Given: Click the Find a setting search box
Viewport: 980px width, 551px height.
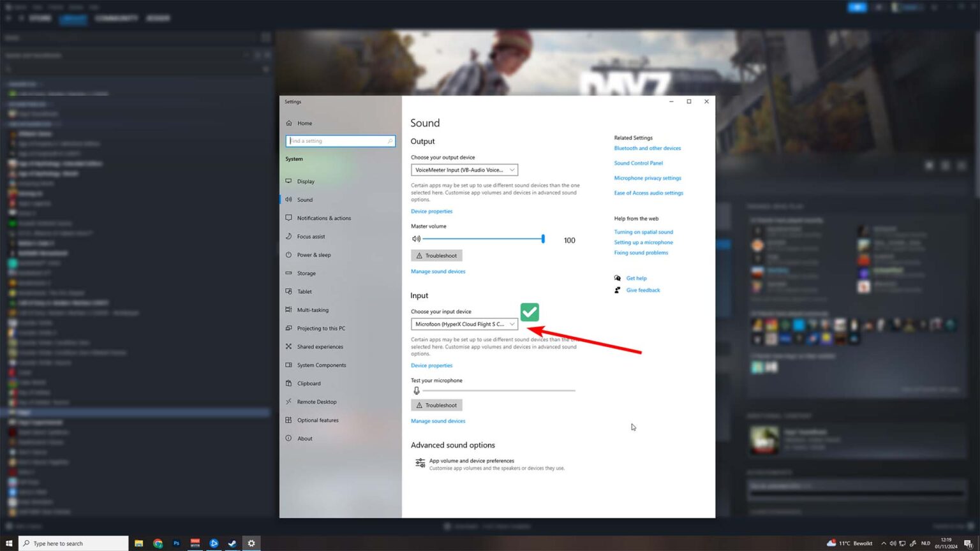Looking at the screenshot, I should point(341,141).
